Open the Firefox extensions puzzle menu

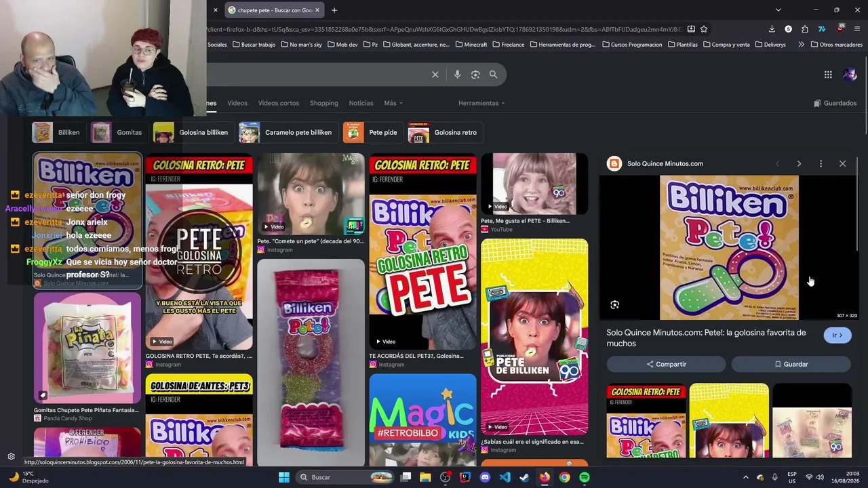coord(805,29)
